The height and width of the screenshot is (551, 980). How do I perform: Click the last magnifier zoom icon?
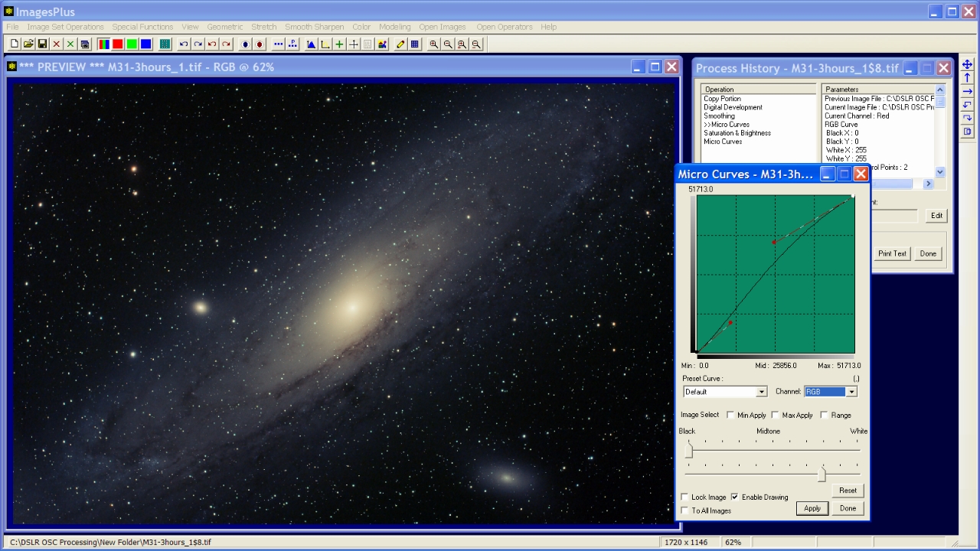(476, 44)
